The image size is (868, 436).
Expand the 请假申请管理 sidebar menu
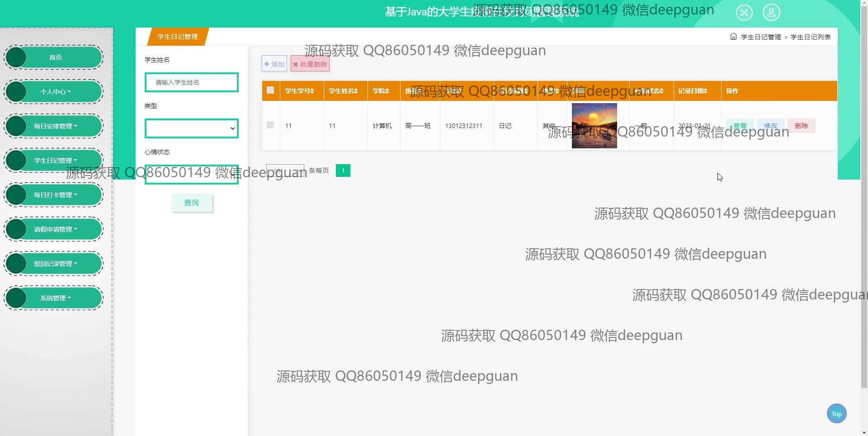click(55, 229)
